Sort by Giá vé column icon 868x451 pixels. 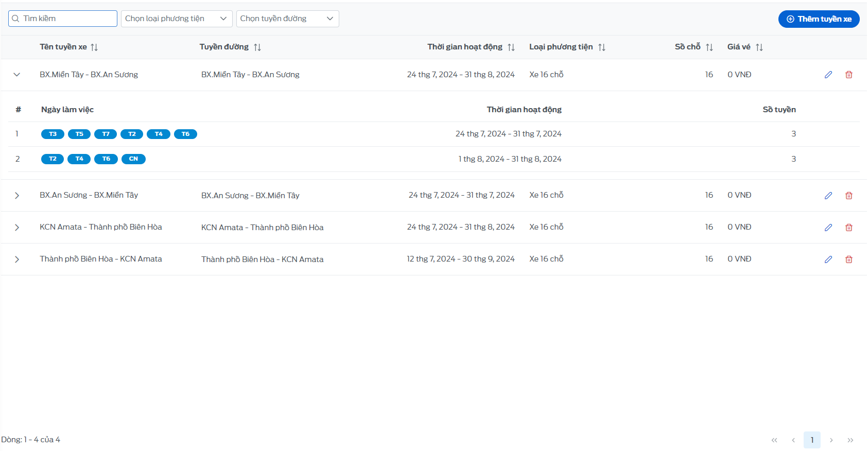[x=759, y=47]
